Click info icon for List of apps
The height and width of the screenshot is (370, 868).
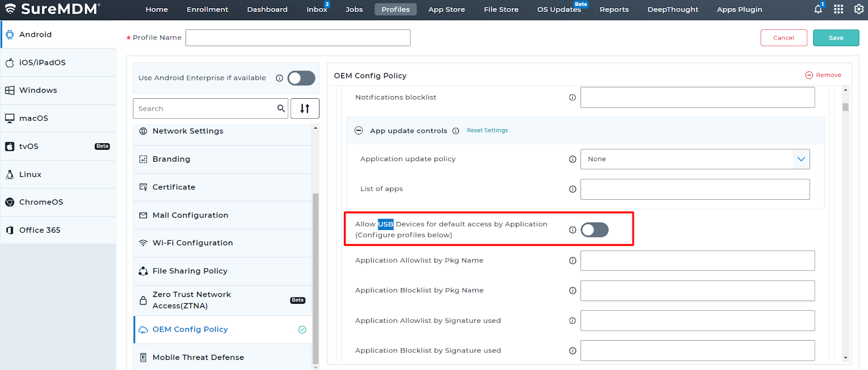tap(572, 189)
